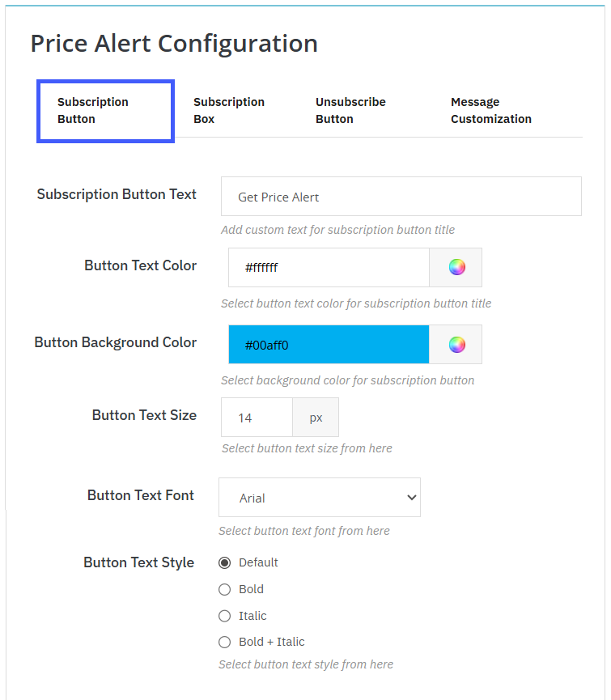Click the button text size field showing 14

256,418
